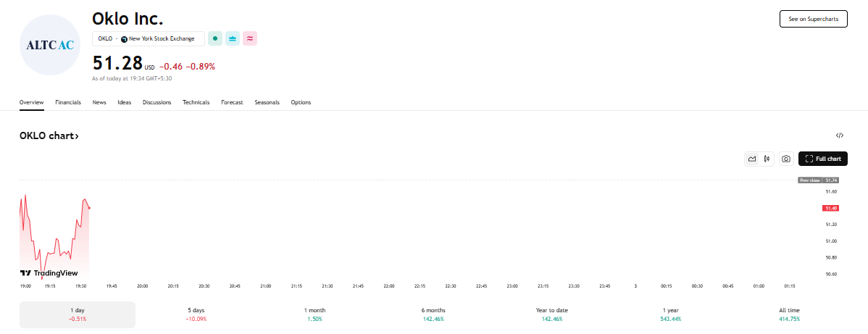
Task: Click the 19:00 time axis label
Action: pyautogui.click(x=25, y=285)
